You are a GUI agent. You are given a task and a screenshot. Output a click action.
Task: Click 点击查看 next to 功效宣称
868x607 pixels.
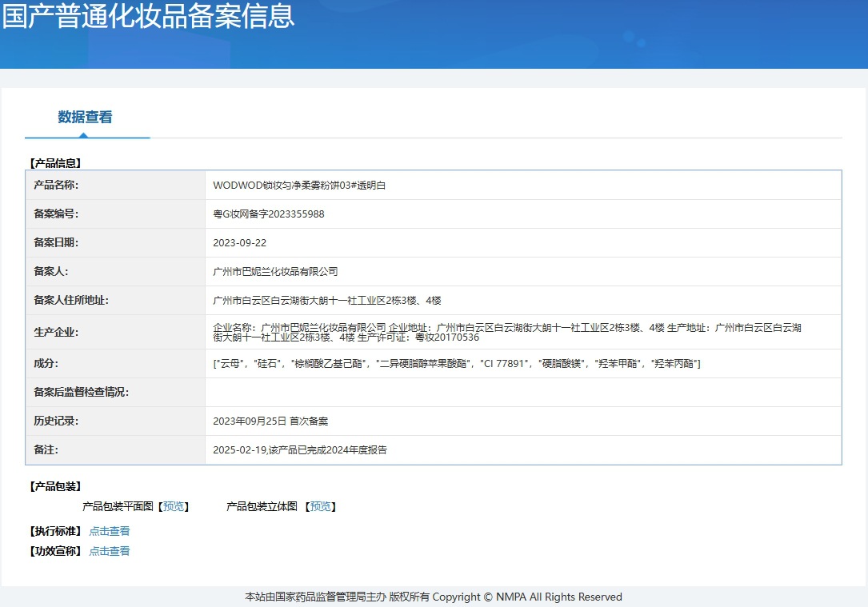click(x=109, y=551)
